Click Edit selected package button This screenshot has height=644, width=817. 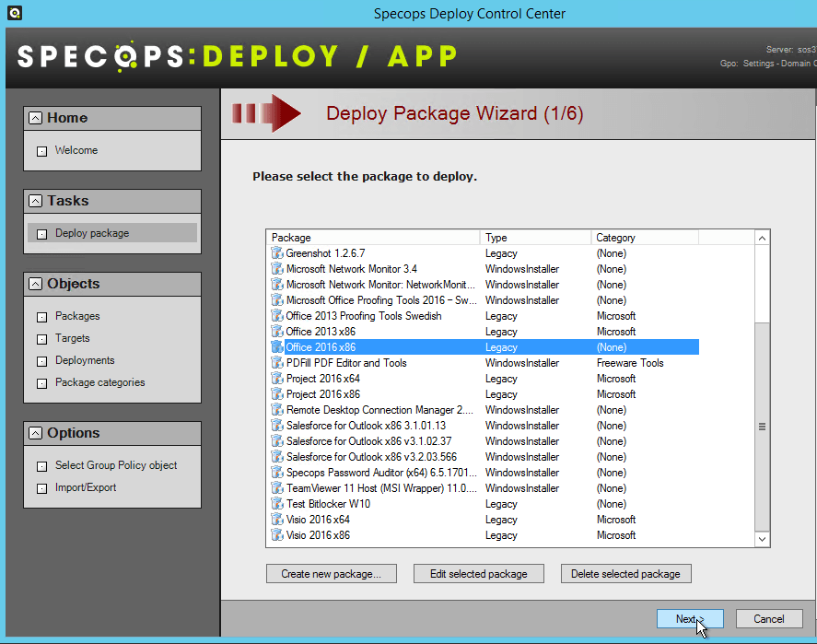(x=479, y=574)
